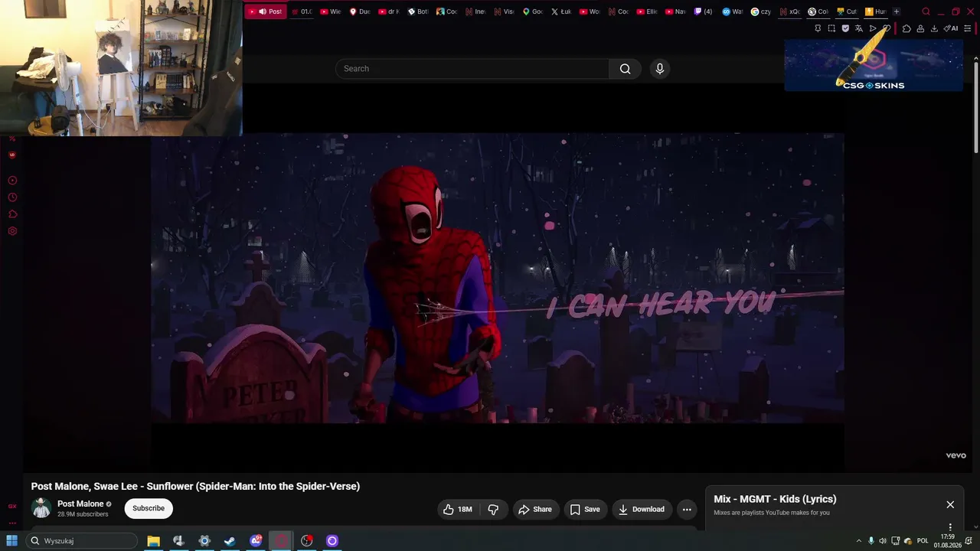Open more actions menu next to Download
This screenshot has height=551, width=980.
(x=687, y=510)
